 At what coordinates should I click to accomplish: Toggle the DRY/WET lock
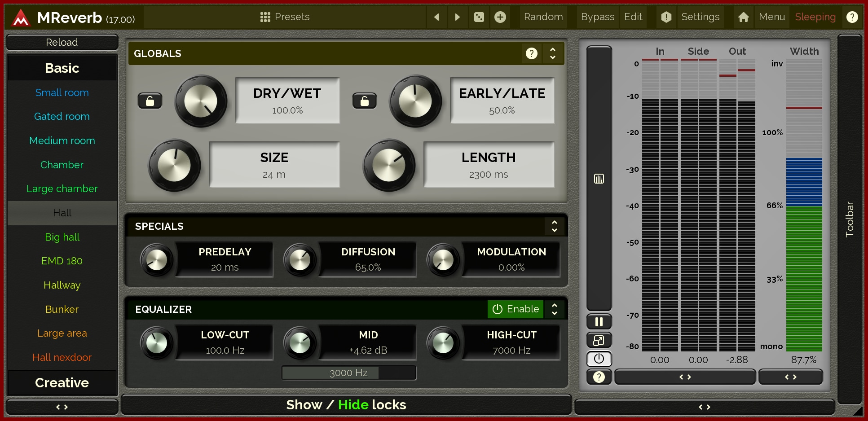pyautogui.click(x=150, y=101)
